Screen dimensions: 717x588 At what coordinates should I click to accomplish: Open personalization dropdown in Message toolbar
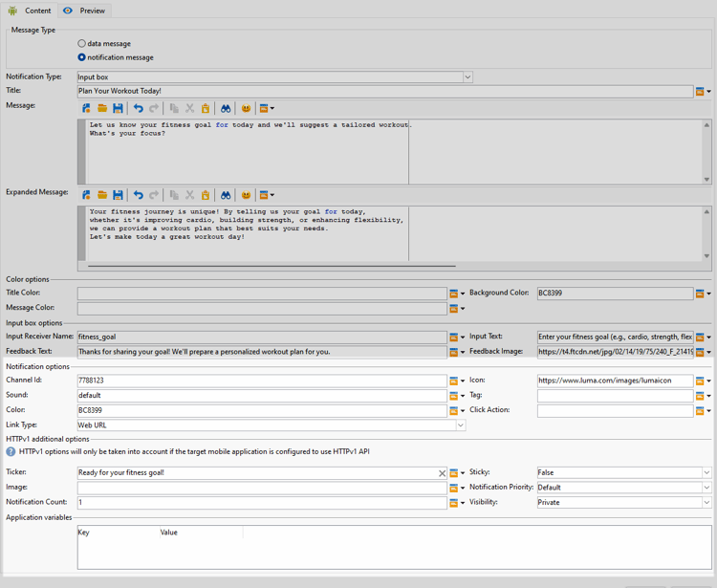(267, 108)
